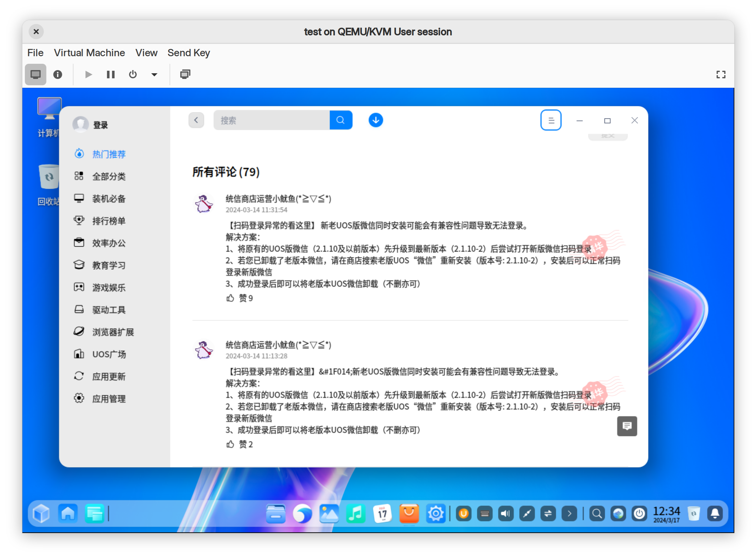Click the avatar of the 11:31:54 comment

click(x=204, y=203)
